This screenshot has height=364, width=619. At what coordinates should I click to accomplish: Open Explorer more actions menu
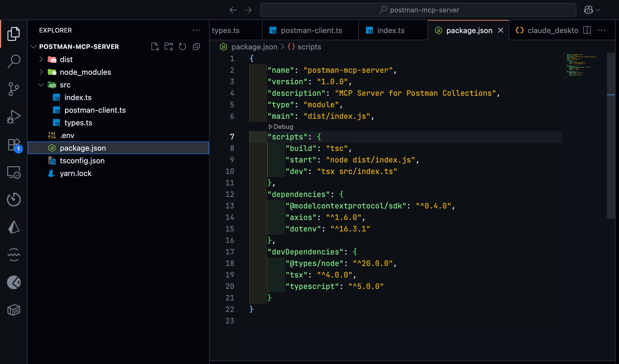click(x=196, y=30)
